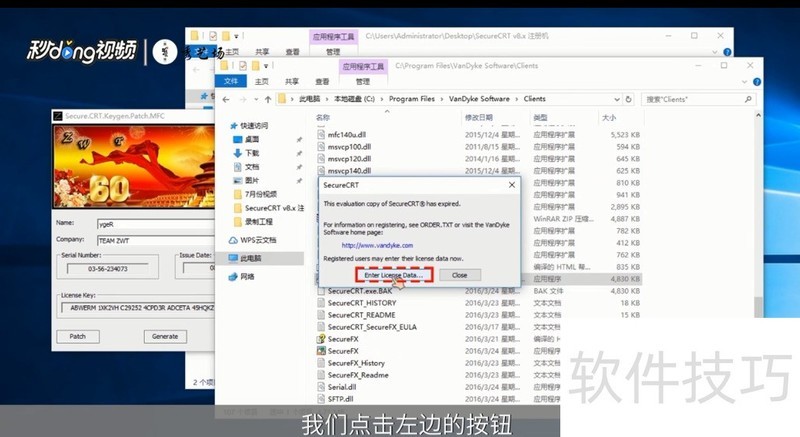The height and width of the screenshot is (437, 800).
Task: Click the Serial Number field
Action: click(108, 269)
